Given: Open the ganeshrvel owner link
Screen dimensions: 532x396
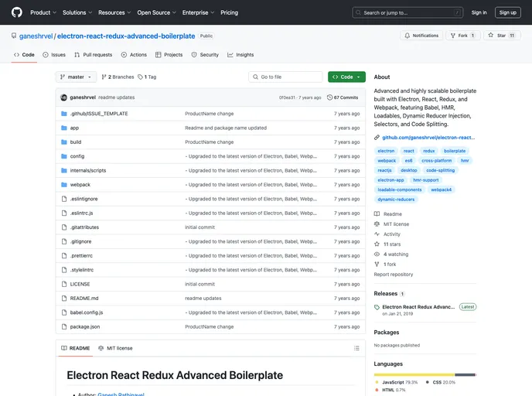Looking at the screenshot, I should (x=36, y=36).
